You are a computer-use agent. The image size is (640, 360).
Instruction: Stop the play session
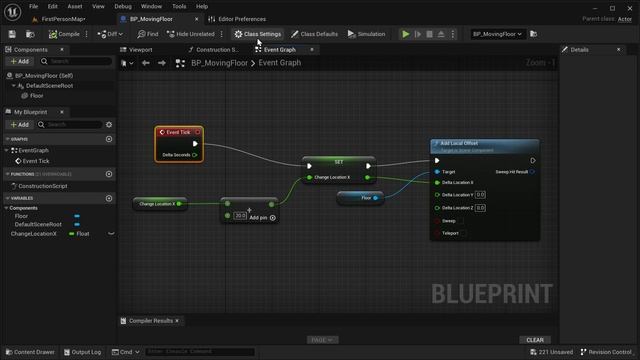point(429,34)
